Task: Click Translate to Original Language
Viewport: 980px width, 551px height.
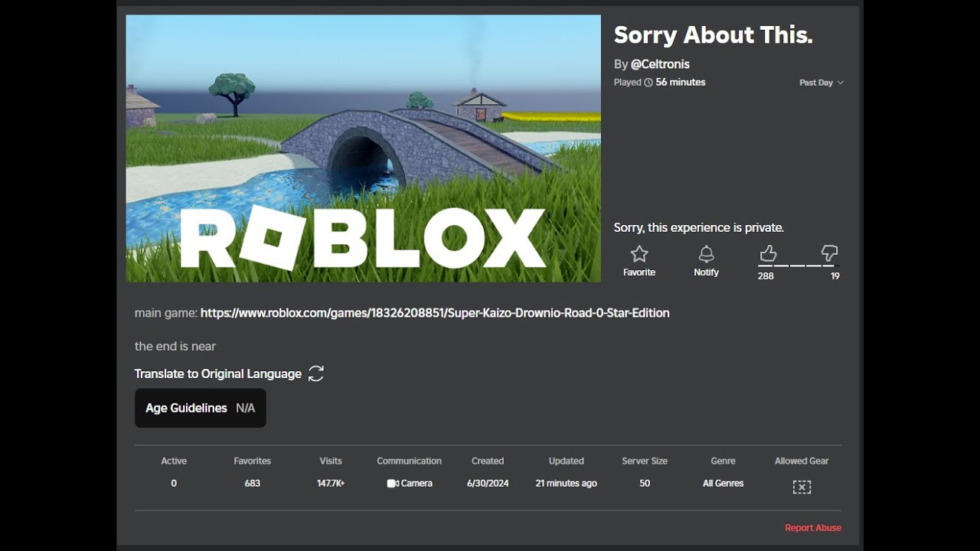Action: 218,373
